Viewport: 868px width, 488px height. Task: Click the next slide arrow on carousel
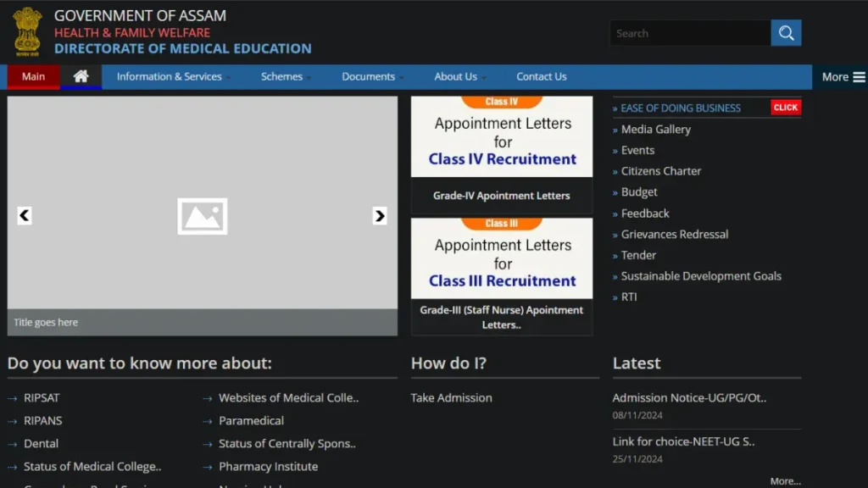[380, 216]
